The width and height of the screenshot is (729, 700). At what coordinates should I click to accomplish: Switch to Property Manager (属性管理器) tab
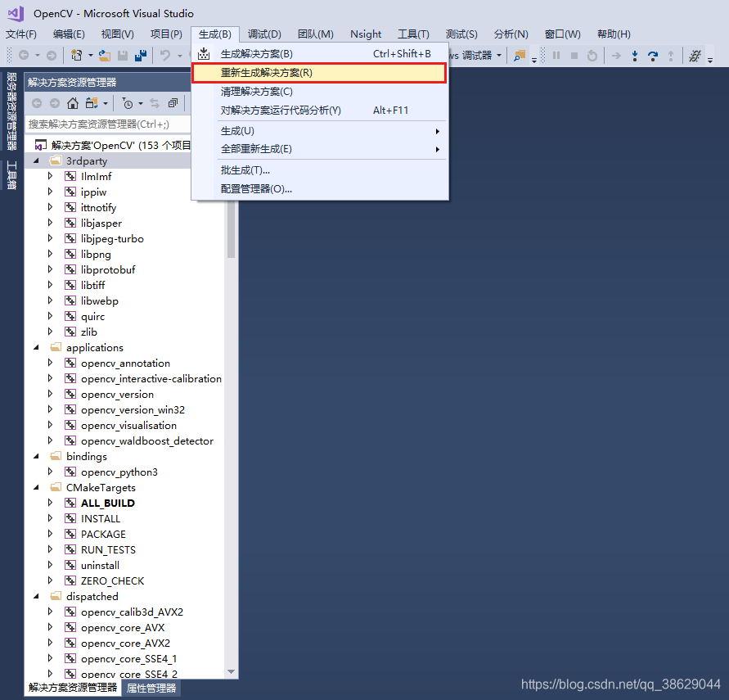(x=151, y=689)
